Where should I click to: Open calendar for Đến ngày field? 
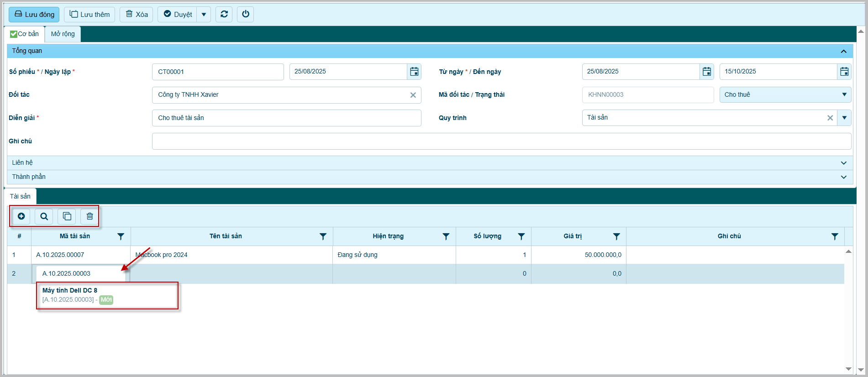pos(844,72)
